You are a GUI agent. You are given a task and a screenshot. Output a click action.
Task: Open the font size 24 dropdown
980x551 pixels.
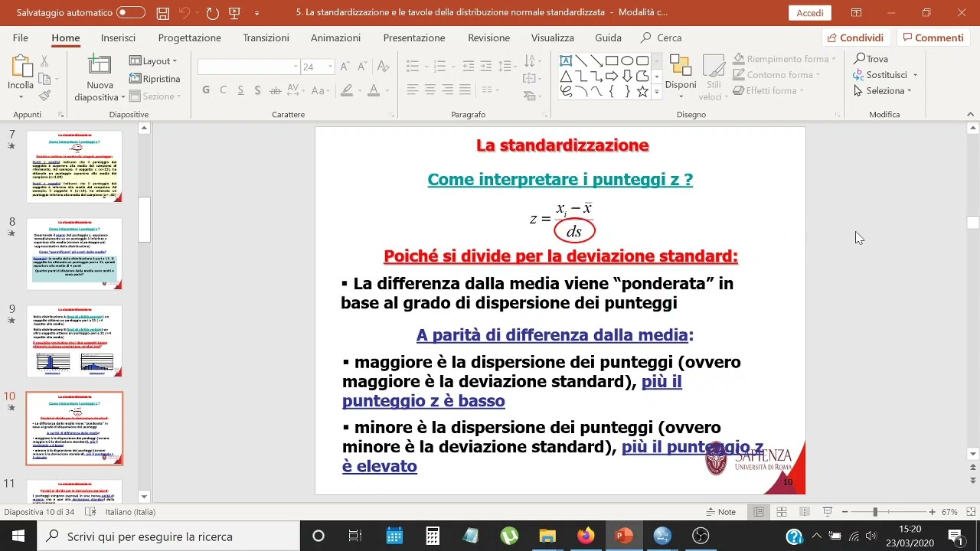pyautogui.click(x=330, y=67)
